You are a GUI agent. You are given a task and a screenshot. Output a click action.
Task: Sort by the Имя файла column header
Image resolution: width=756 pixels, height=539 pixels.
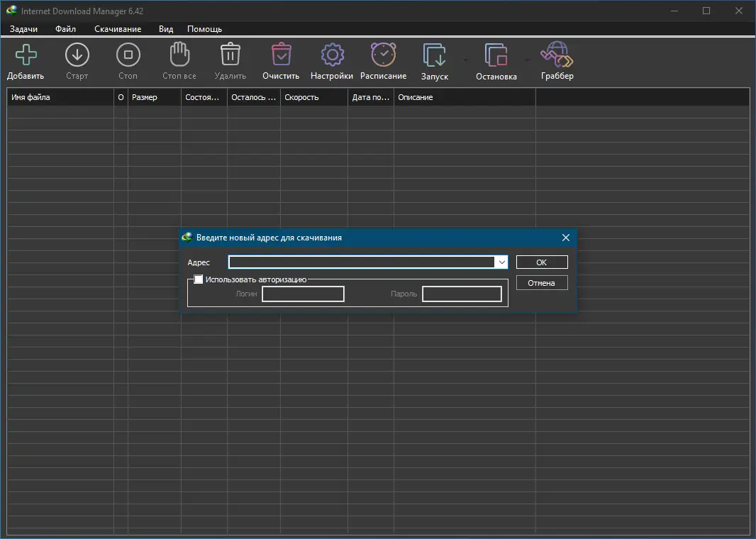tap(61, 97)
